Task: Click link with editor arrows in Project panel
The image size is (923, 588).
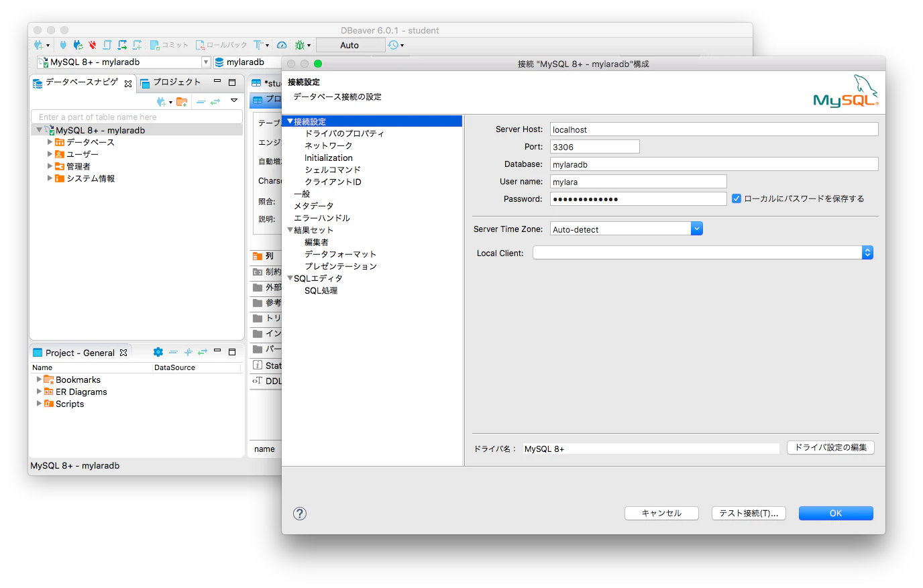Action: coord(203,352)
